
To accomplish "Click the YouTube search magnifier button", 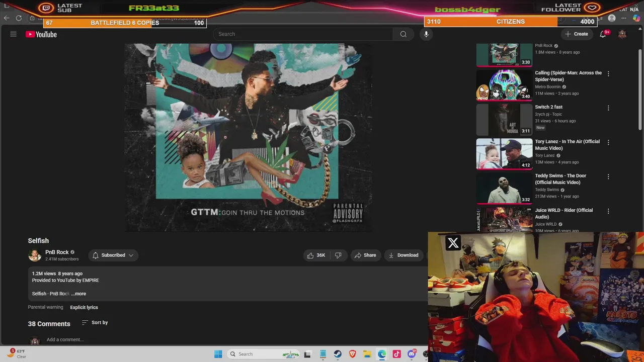I will tap(403, 34).
